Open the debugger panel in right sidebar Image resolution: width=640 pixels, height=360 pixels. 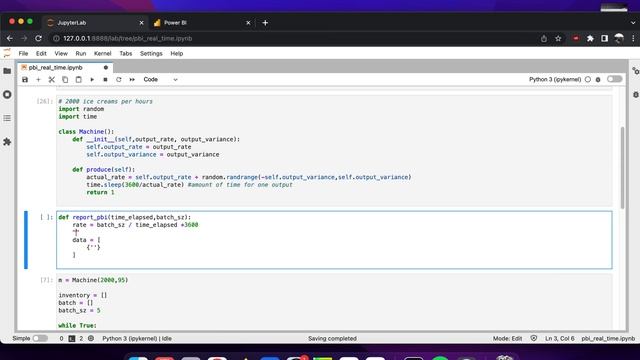636,94
